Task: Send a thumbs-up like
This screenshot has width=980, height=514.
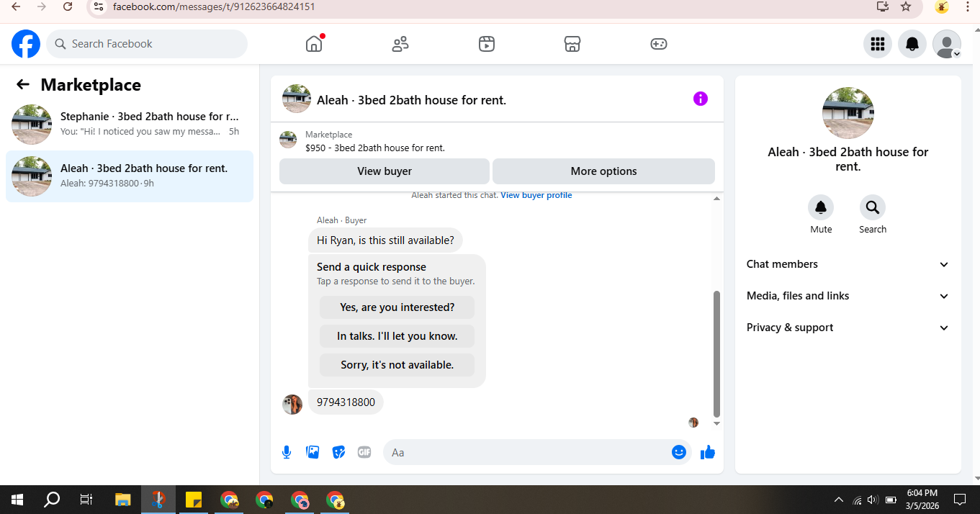Action: click(708, 452)
